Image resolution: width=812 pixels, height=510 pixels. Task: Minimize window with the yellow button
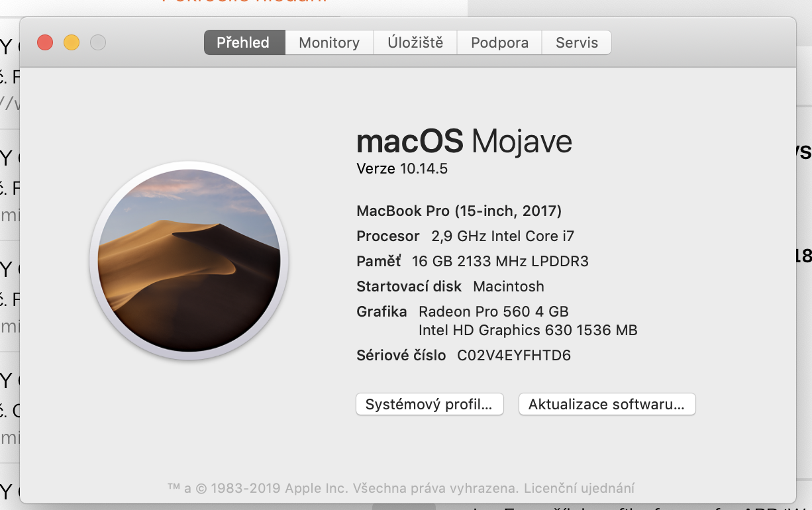[71, 42]
